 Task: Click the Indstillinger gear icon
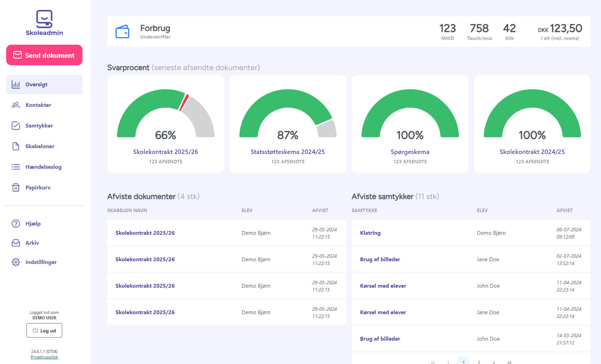[16, 262]
